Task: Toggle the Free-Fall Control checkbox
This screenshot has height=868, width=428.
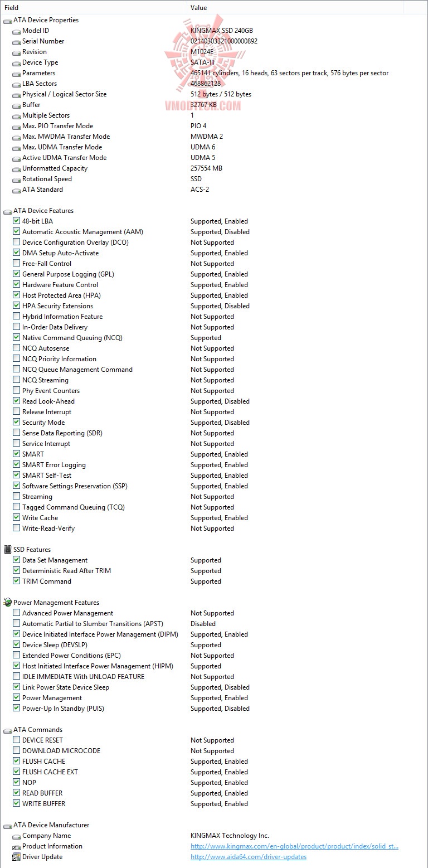Action: [17, 264]
